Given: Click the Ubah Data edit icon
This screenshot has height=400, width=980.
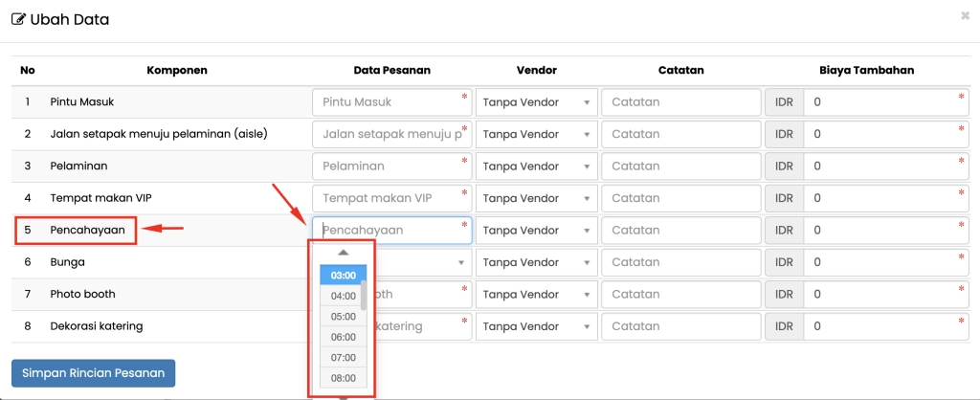Looking at the screenshot, I should click(x=18, y=19).
